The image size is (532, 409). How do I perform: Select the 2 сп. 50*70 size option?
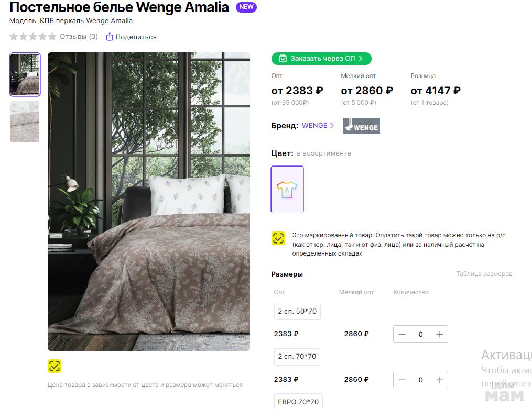click(297, 311)
